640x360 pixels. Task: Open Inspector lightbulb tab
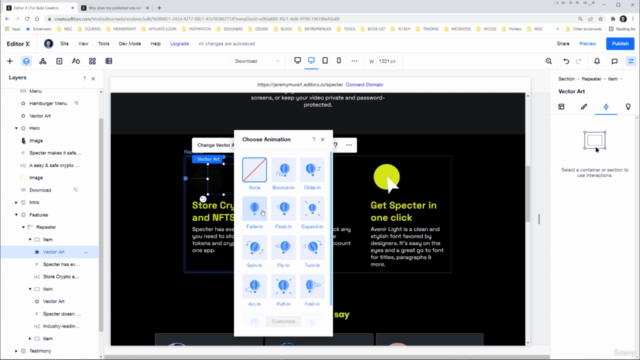click(628, 107)
